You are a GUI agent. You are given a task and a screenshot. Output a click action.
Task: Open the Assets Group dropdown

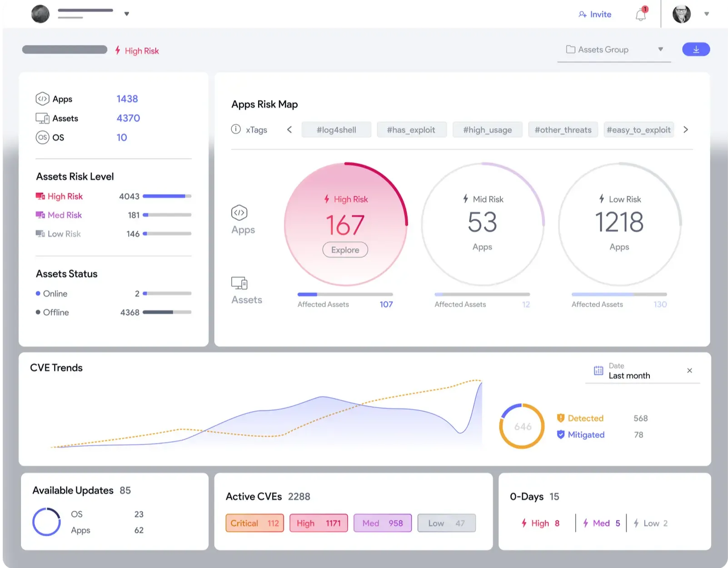pos(613,50)
